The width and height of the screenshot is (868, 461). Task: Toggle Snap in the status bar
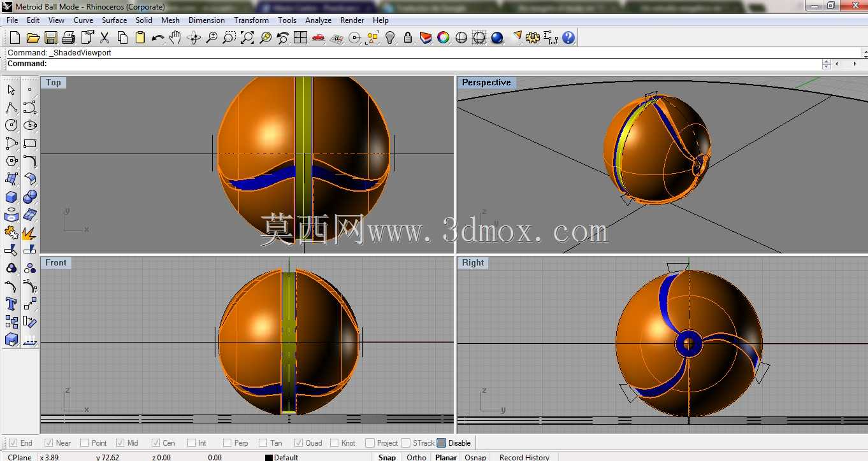click(x=387, y=457)
